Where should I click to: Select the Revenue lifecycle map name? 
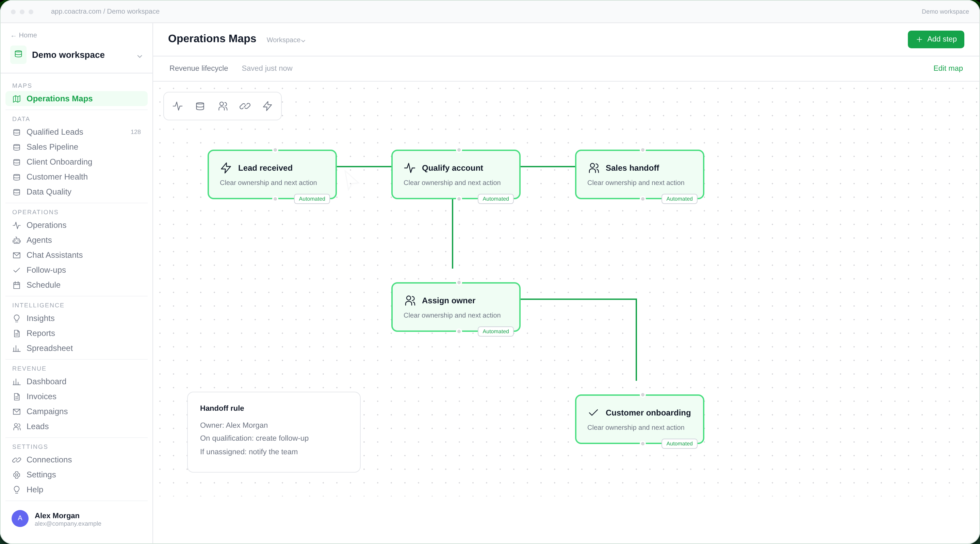pos(199,68)
